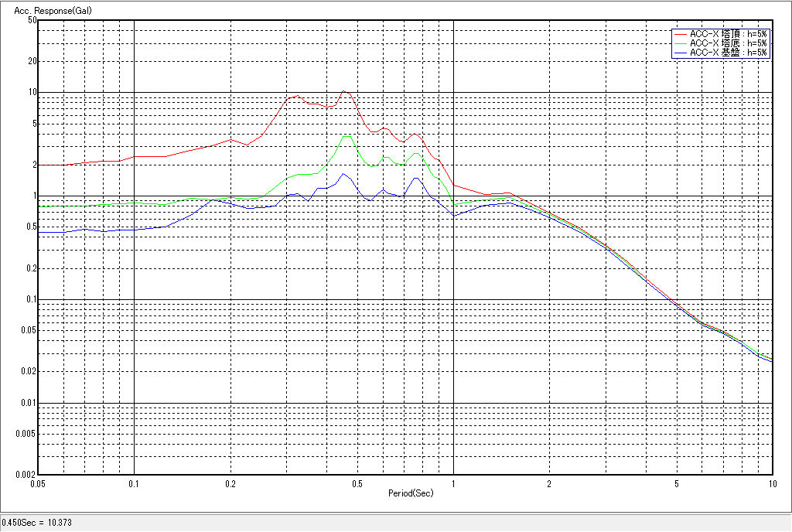Click the 10 tick label on the period axis
Viewport: 792px width, 532px height.
771,484
